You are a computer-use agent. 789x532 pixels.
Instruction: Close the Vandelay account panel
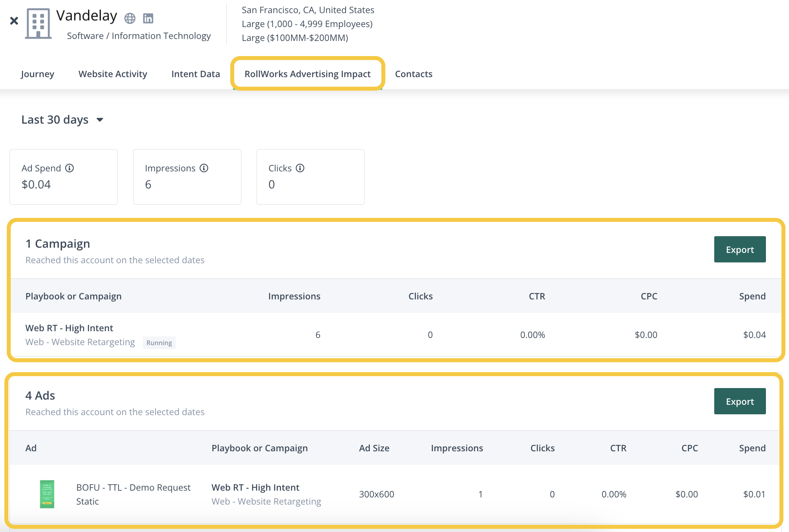14,21
